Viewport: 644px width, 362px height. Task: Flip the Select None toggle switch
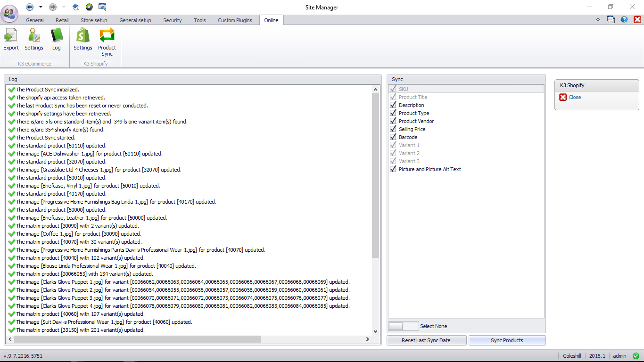click(403, 326)
